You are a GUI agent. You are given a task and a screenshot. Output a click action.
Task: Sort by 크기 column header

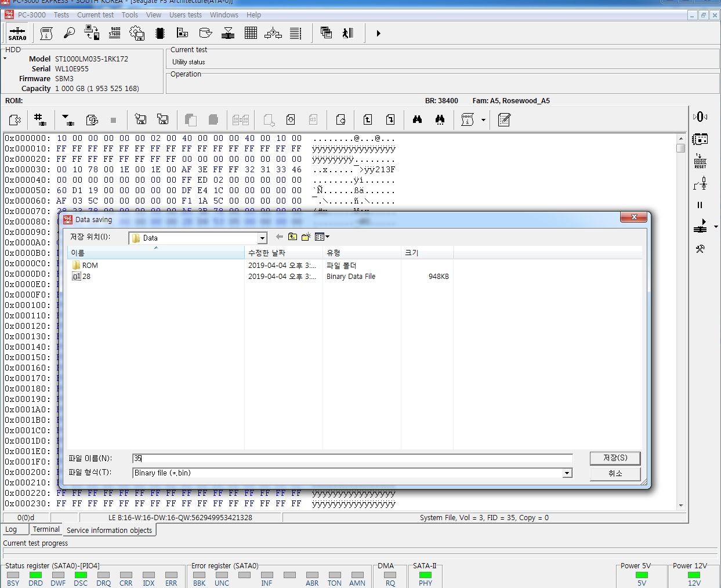(x=427, y=253)
